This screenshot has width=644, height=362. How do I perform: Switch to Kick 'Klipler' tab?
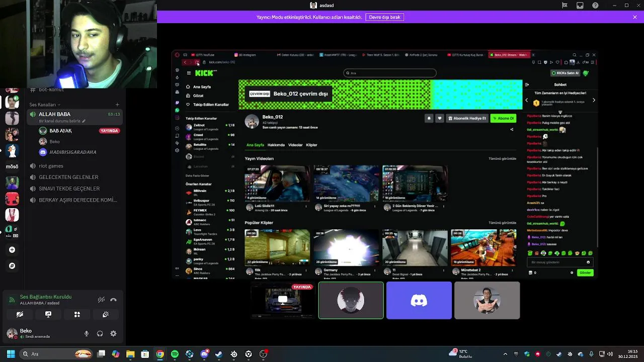[311, 145]
